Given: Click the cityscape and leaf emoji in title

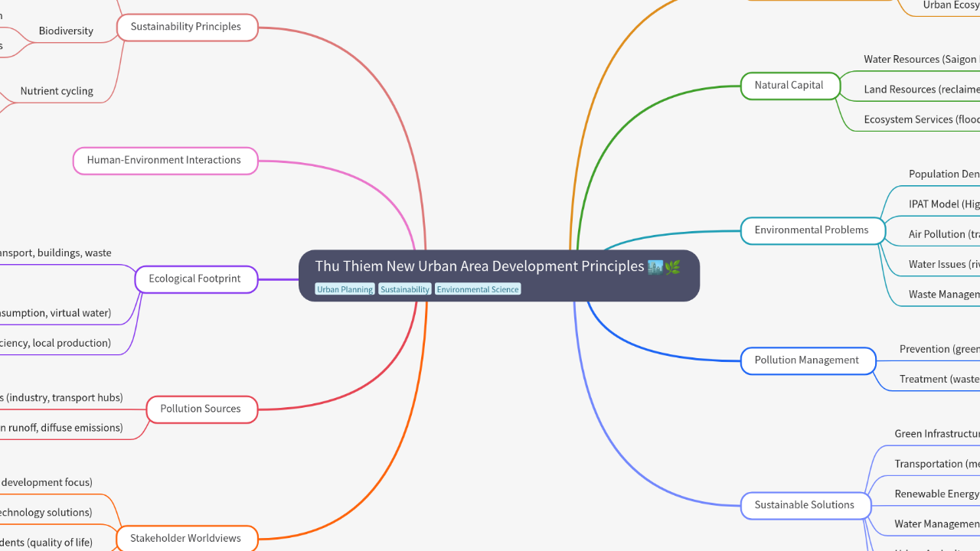Looking at the screenshot, I should point(663,267).
